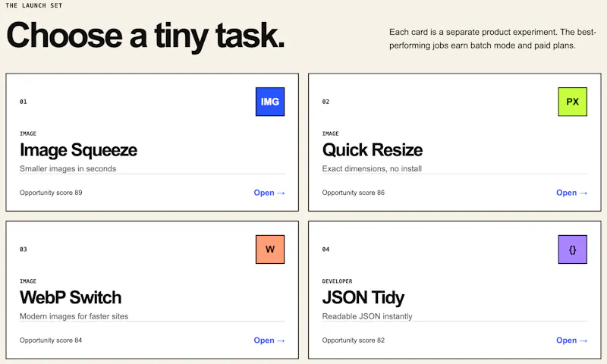Click the 'Each card is a separate product experiment' paragraph
The image size is (607, 364).
tap(492, 39)
